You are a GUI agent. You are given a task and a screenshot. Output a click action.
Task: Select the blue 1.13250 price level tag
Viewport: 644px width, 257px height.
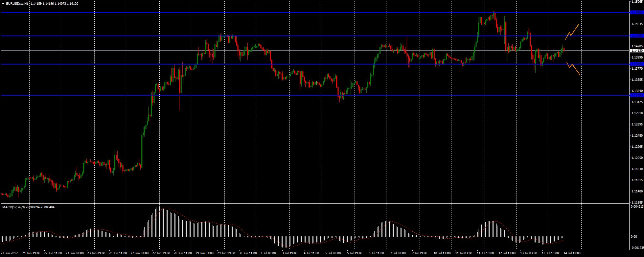click(636, 95)
